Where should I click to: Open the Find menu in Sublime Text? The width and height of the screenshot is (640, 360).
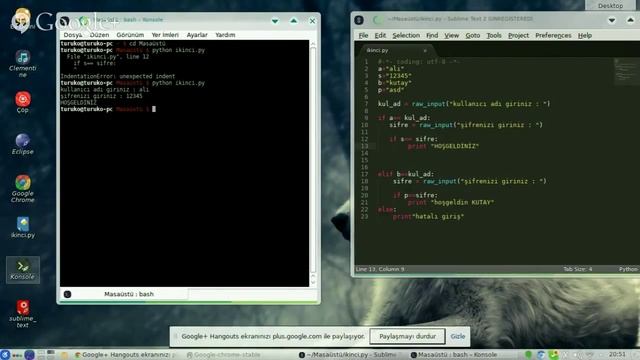[x=432, y=36]
